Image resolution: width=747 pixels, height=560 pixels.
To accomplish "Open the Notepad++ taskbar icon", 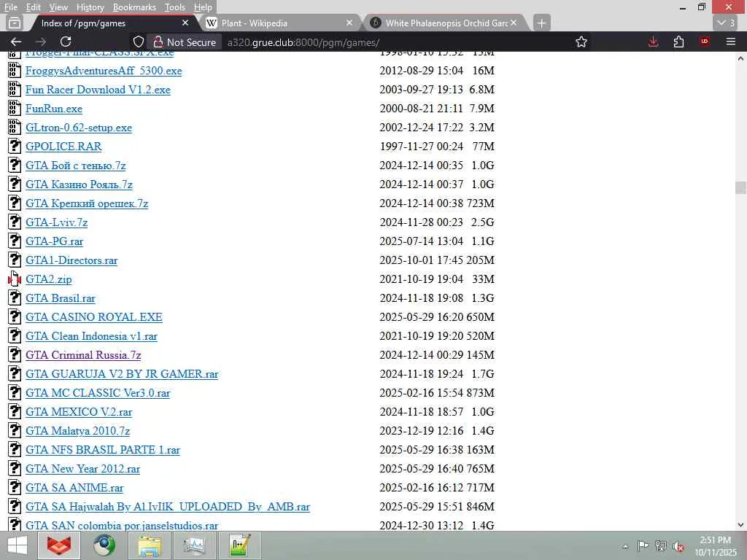I will click(x=239, y=545).
